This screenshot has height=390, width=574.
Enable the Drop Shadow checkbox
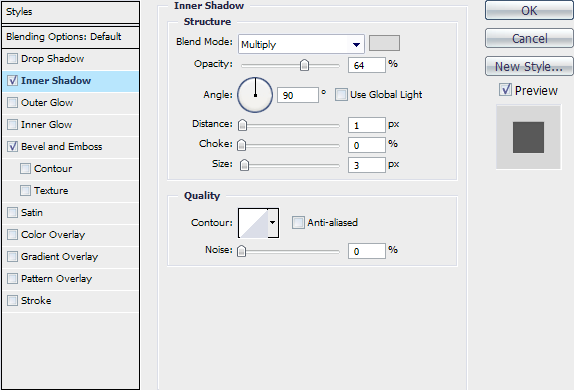click(12, 59)
